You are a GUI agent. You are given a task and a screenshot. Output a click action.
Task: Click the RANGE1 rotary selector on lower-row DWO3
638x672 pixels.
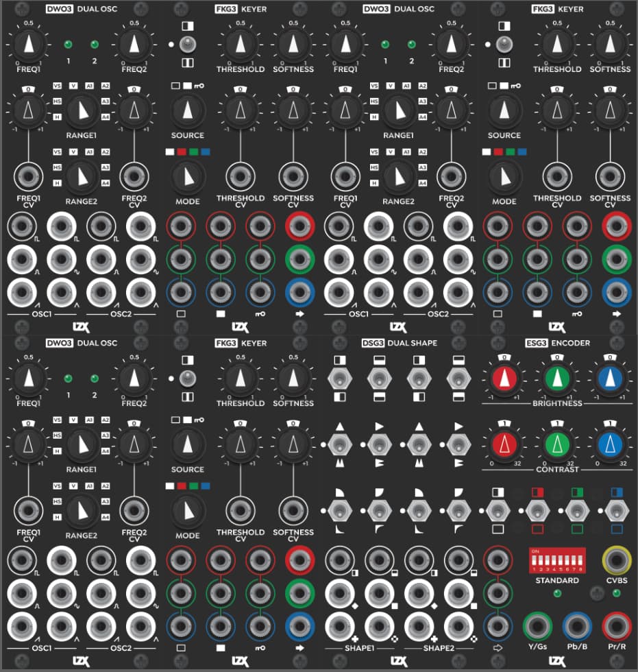pyautogui.click(x=82, y=444)
